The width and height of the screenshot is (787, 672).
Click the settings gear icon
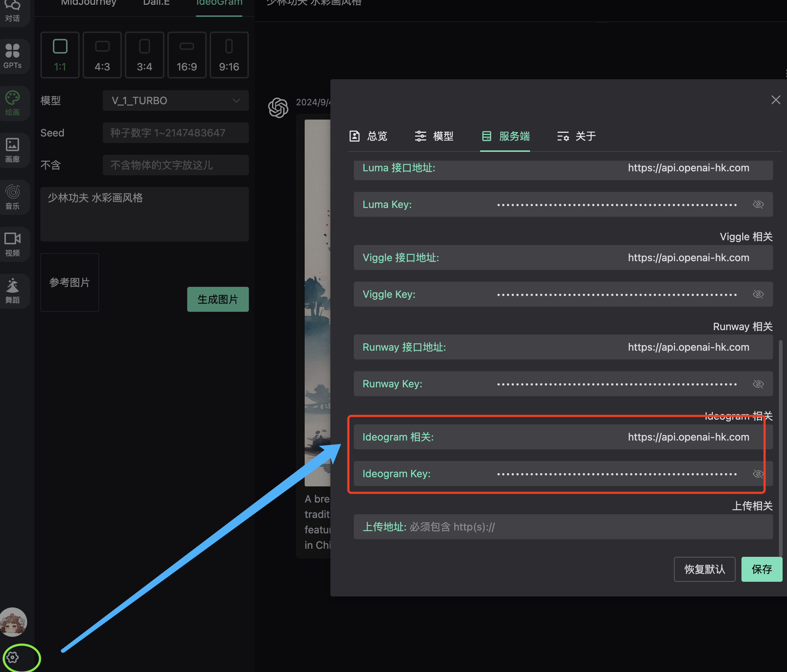[x=12, y=657]
